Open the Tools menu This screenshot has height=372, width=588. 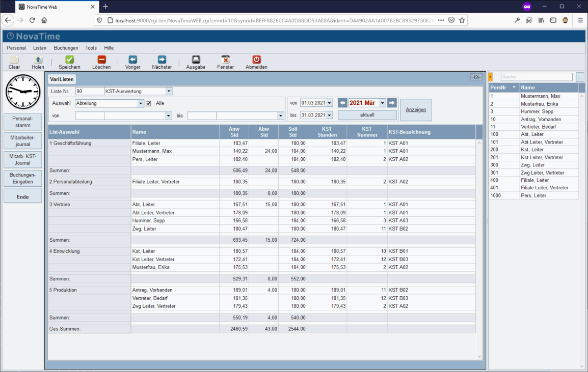pyautogui.click(x=91, y=48)
